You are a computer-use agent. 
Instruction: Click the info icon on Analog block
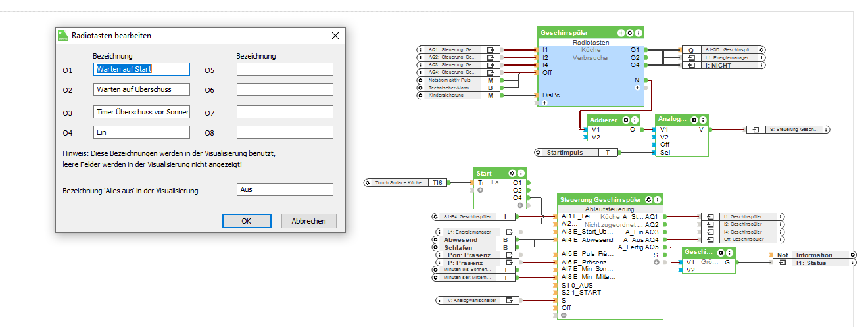(703, 120)
